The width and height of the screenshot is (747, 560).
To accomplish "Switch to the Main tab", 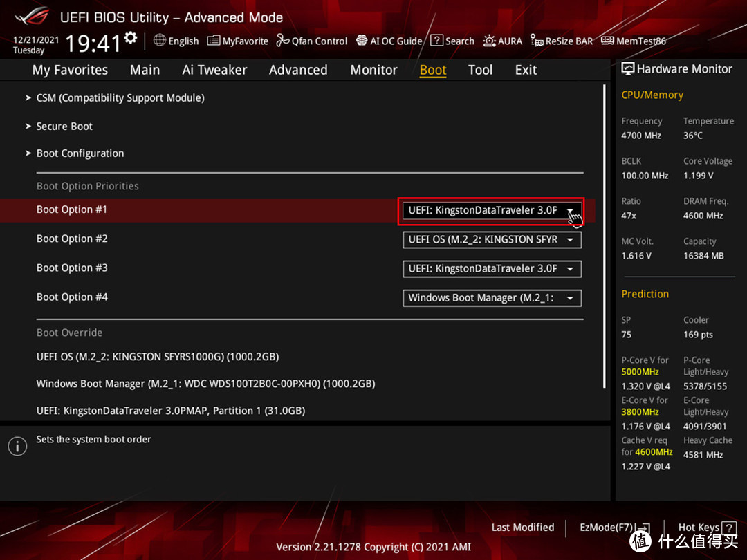I will (x=145, y=70).
